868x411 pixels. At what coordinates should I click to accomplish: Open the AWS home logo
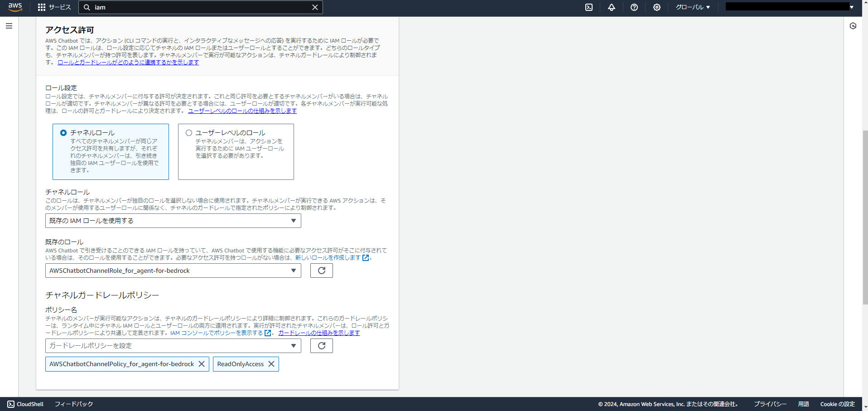[x=15, y=7]
